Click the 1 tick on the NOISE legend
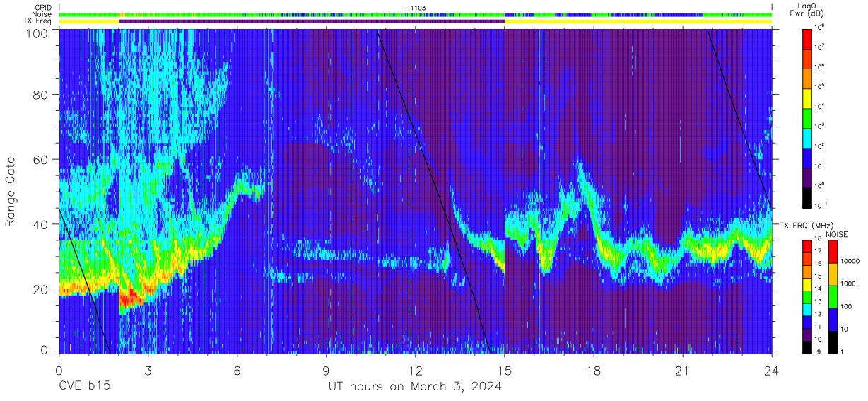 tap(843, 351)
